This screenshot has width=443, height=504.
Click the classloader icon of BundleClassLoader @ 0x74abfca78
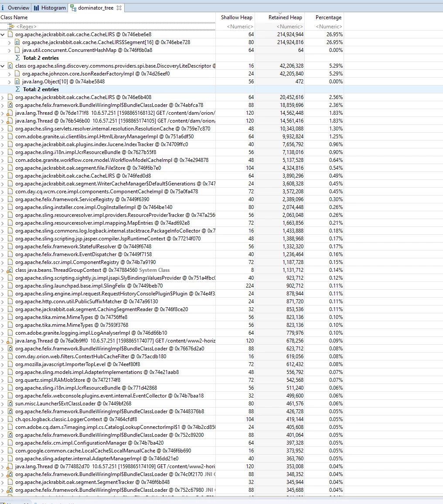tap(10, 105)
